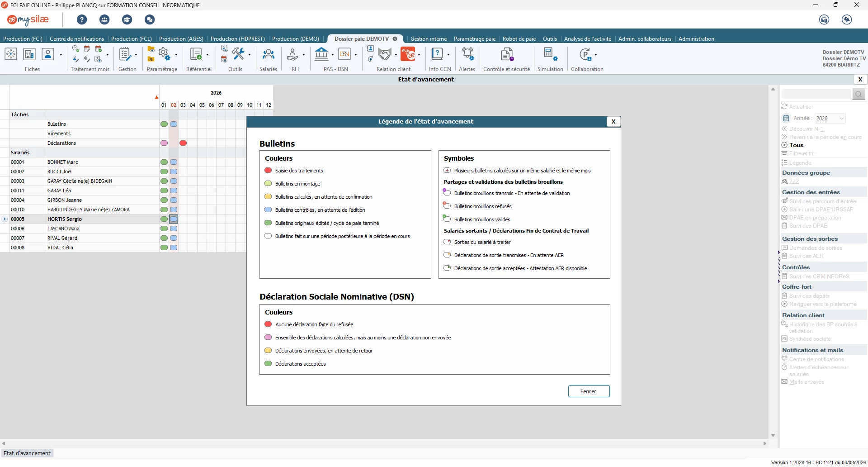Expand the Année 2026 dropdown
Image resolution: width=868 pixels, height=467 pixels.
841,119
